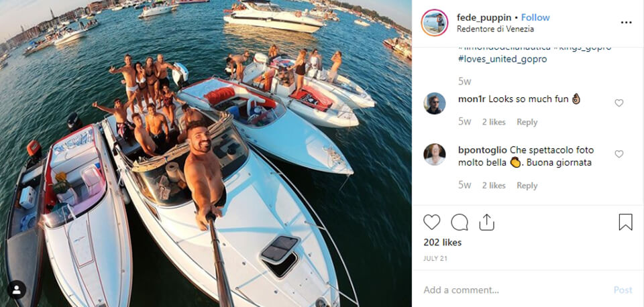Open the comment speech bubble icon

tap(460, 223)
